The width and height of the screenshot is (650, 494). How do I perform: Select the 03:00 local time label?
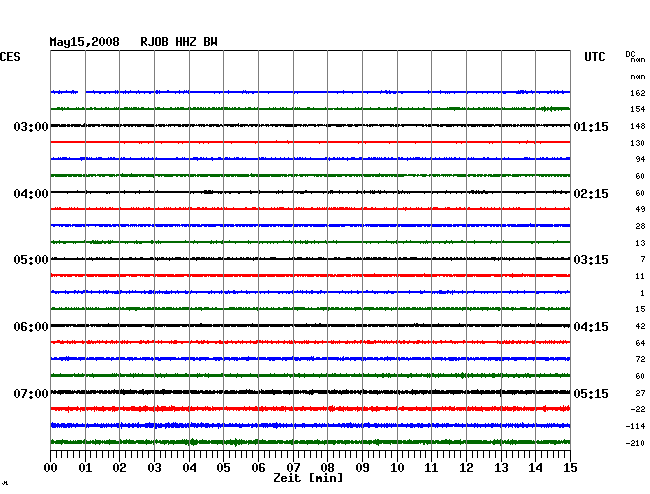31,126
